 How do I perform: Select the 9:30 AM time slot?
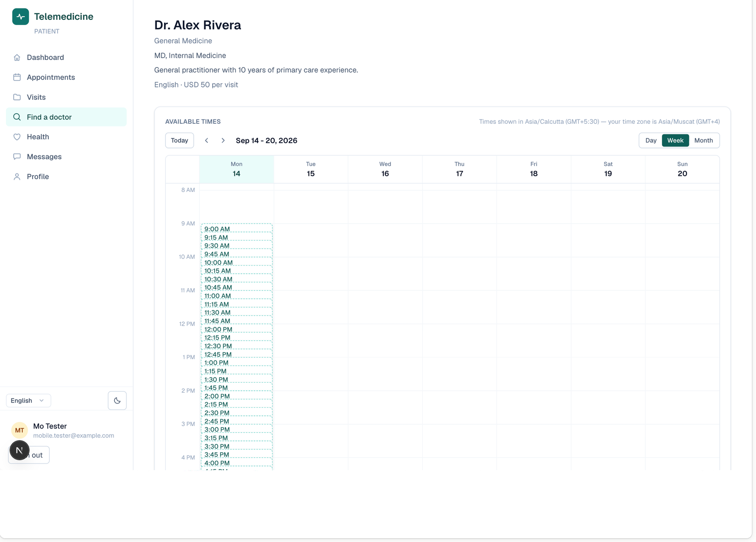[237, 245]
